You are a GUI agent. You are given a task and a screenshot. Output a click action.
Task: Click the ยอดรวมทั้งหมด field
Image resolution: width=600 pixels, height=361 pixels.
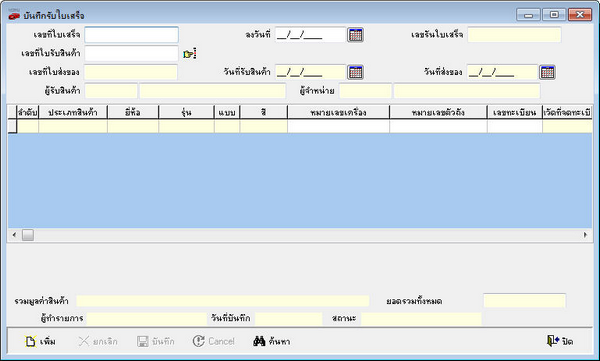pos(524,301)
